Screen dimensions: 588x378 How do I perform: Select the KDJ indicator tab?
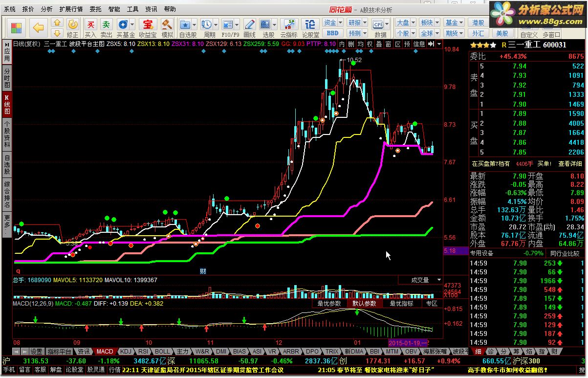pyautogui.click(x=126, y=351)
